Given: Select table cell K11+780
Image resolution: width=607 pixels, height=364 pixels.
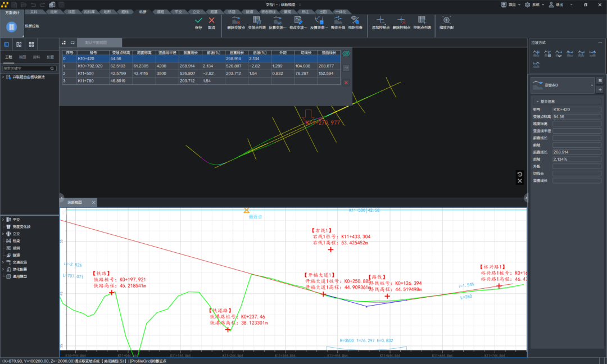Looking at the screenshot, I should click(93, 81).
